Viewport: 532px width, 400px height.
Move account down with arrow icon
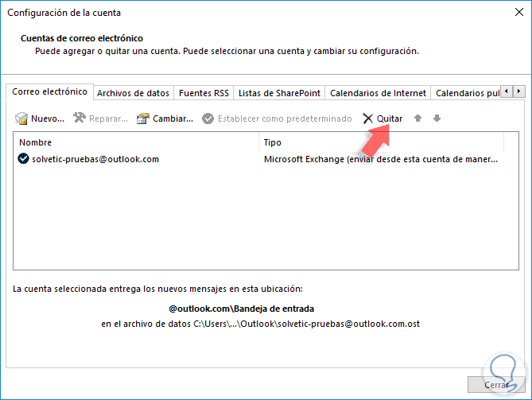pos(437,118)
